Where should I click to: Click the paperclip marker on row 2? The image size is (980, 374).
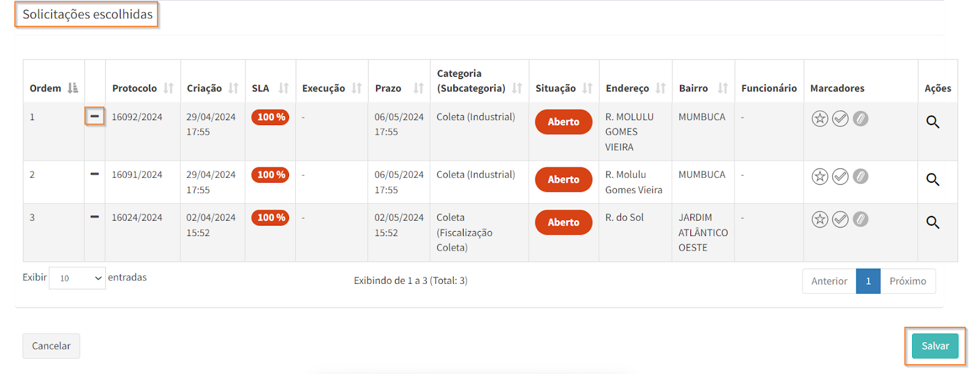(861, 177)
